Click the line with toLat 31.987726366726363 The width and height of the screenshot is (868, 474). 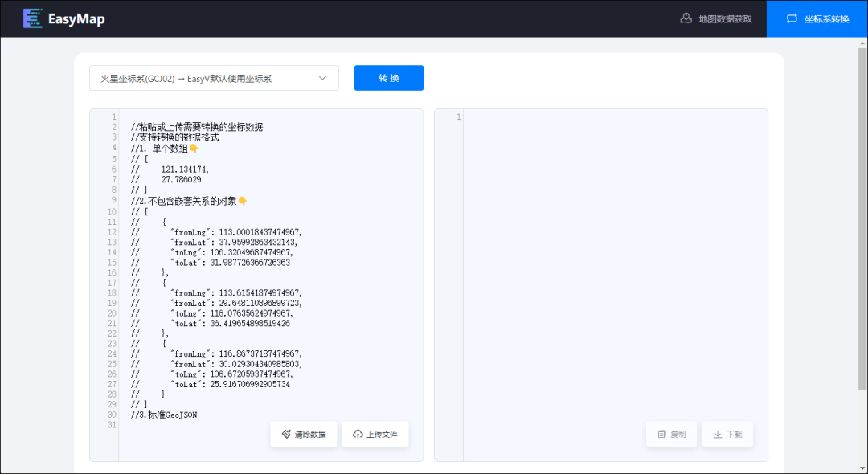click(211, 263)
